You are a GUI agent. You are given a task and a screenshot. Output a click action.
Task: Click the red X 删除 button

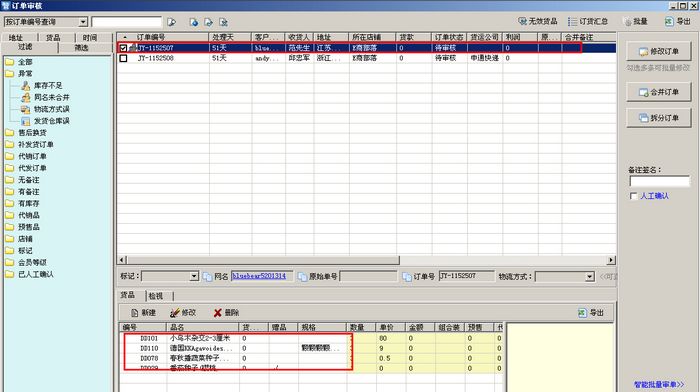point(226,313)
